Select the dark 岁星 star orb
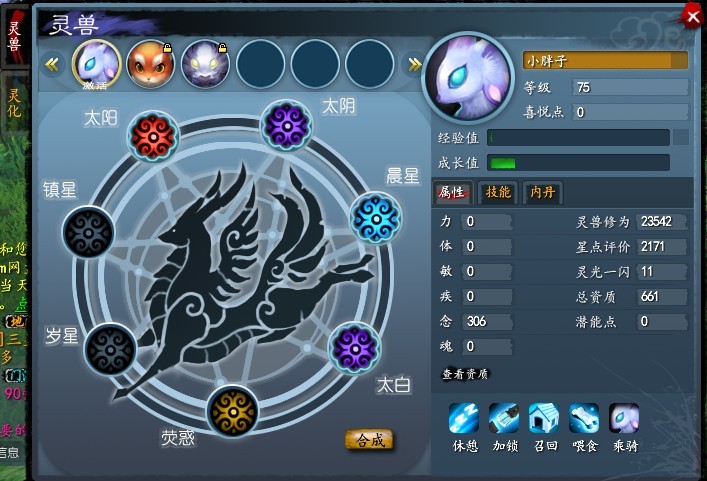Image resolution: width=707 pixels, height=481 pixels. coord(110,349)
